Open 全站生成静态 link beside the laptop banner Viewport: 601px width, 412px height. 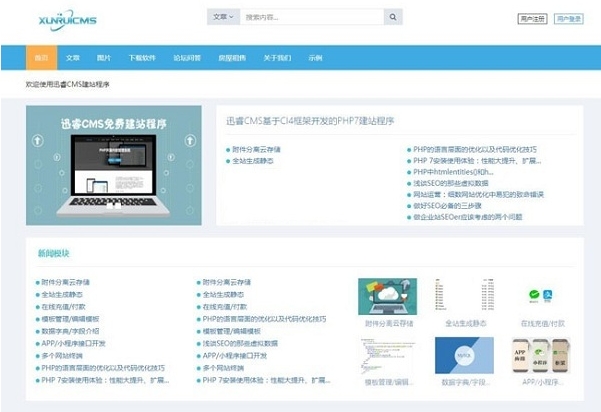[253, 161]
